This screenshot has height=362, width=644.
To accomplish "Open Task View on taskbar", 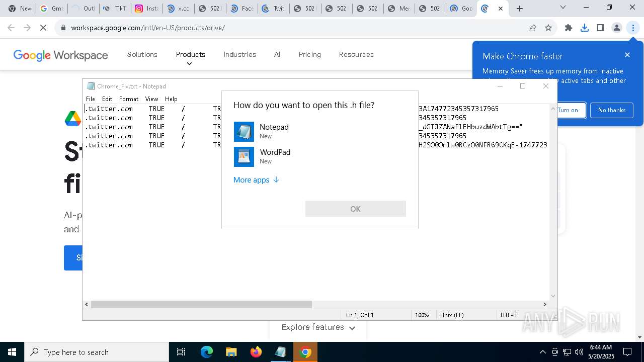I will point(181,352).
